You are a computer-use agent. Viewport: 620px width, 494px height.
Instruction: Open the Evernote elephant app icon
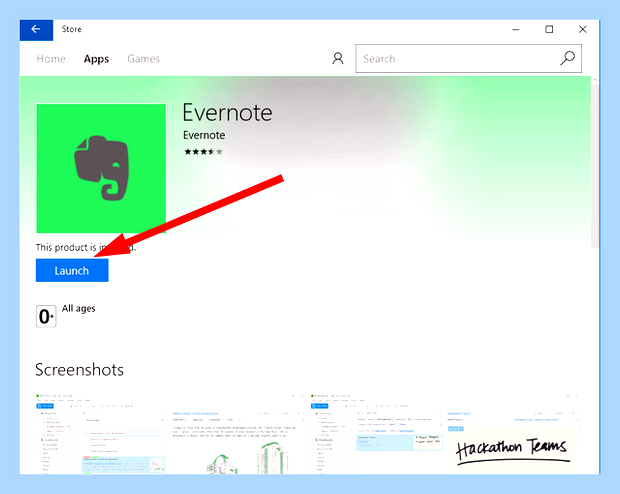(101, 168)
